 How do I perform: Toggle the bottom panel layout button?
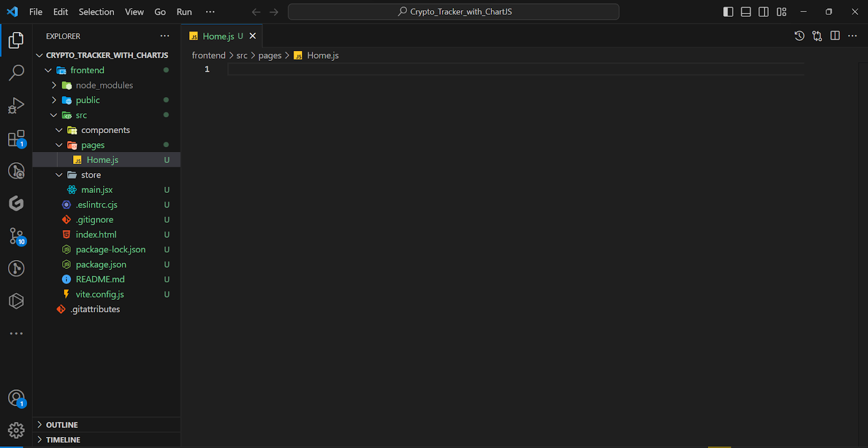point(746,12)
